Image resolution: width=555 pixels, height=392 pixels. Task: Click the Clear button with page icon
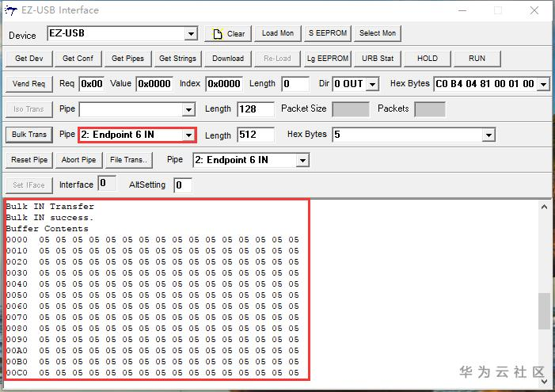(228, 33)
